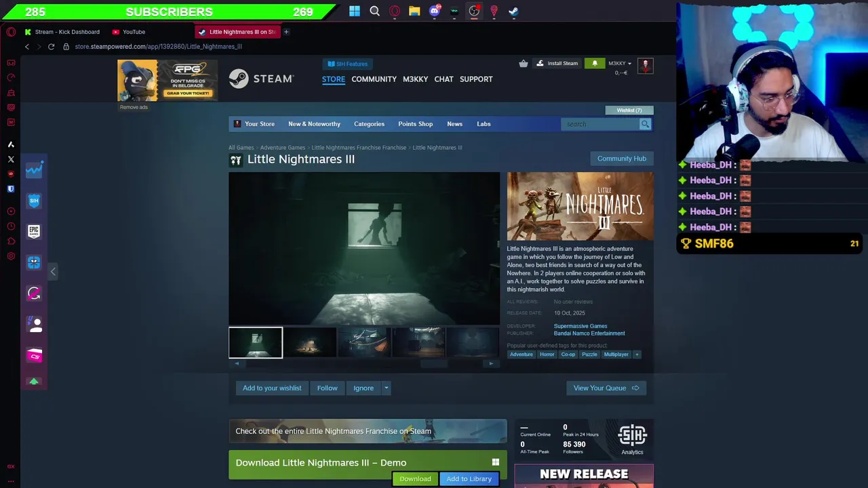Click Add to your wishlist button
This screenshot has width=868, height=488.
(272, 388)
